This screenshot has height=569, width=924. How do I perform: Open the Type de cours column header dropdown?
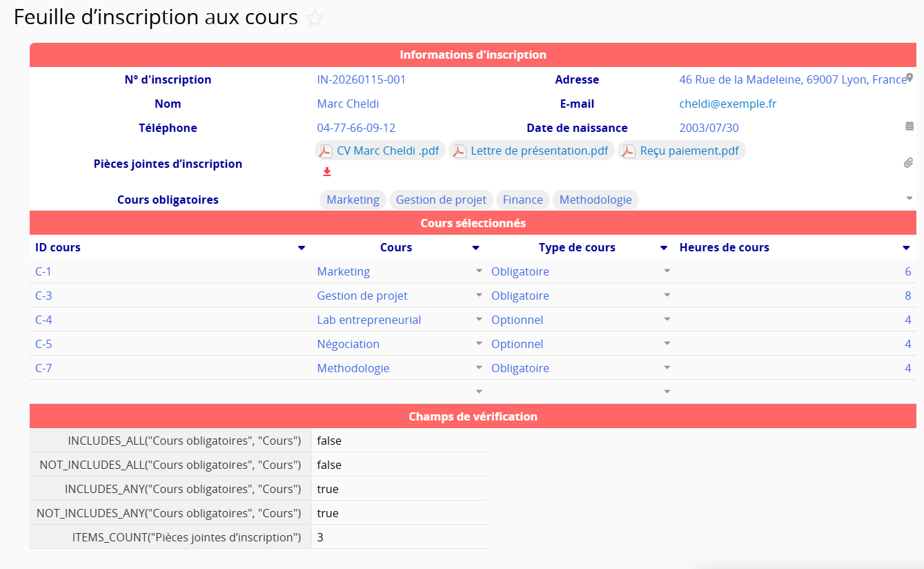[x=664, y=248]
